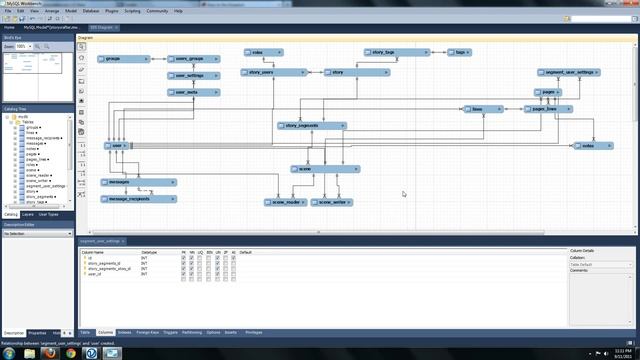Toggle UN checkbox for id column
640x360 pixels.
(218, 258)
